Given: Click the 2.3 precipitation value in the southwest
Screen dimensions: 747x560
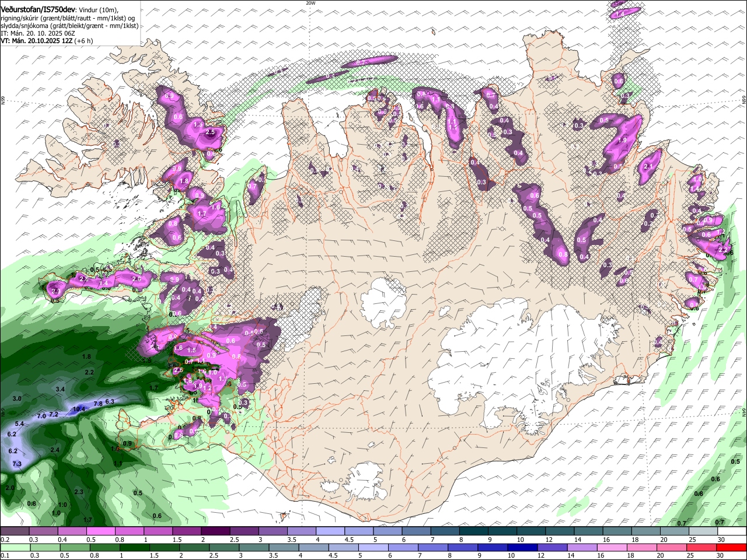Looking at the screenshot, I should 79,492.
